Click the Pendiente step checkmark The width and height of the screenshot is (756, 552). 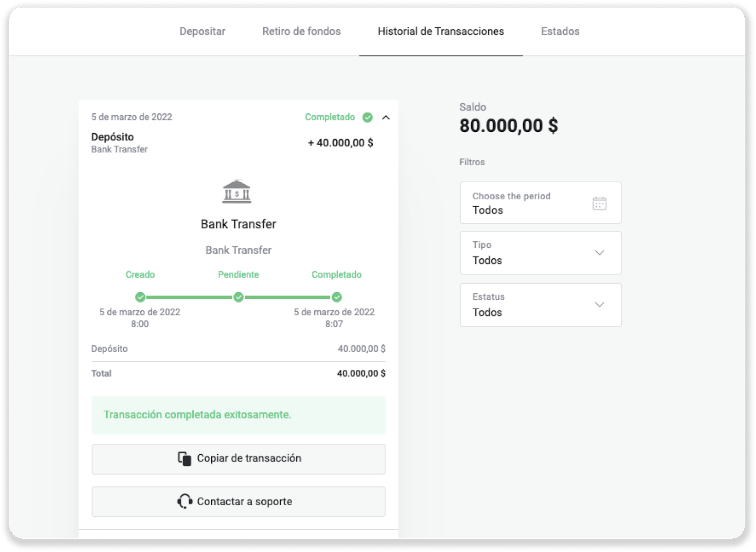[x=239, y=297]
